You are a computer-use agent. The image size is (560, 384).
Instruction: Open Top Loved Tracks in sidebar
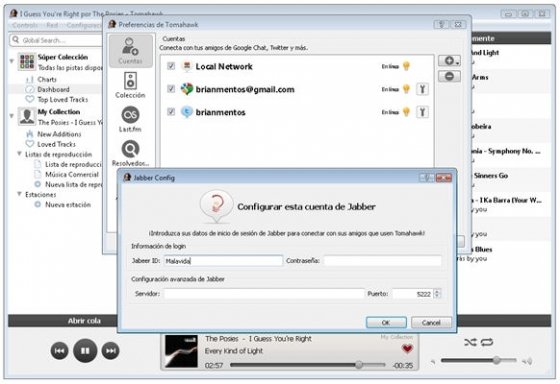tap(62, 99)
